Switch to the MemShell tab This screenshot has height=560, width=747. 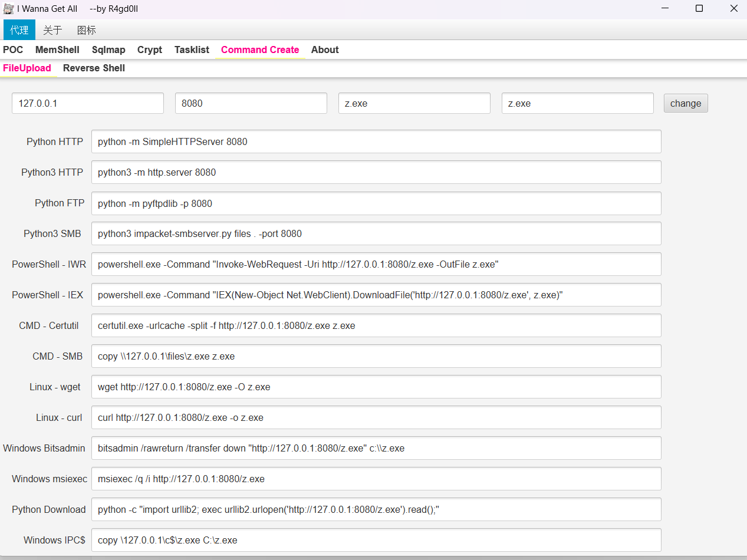(x=57, y=50)
